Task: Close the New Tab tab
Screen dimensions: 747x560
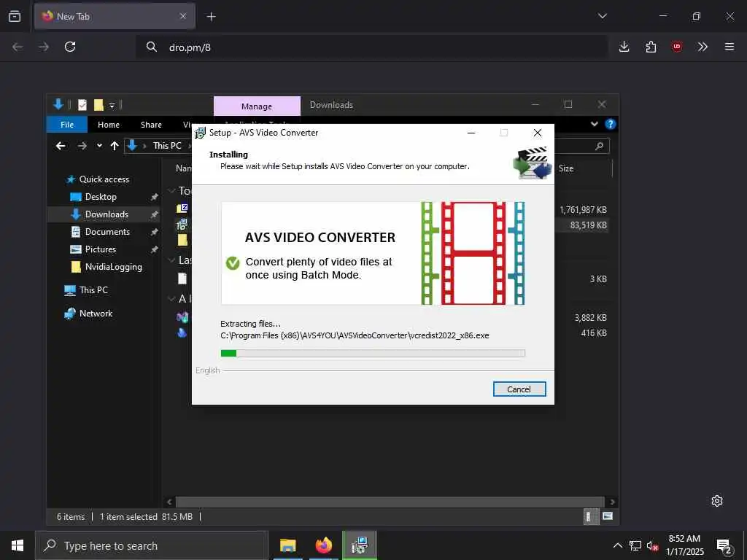Action: [183, 16]
